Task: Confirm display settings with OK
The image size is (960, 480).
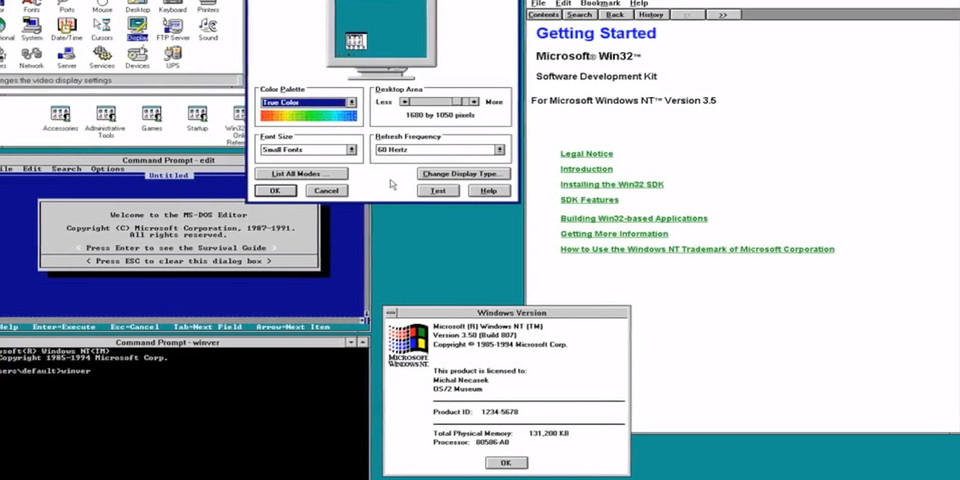Action: pyautogui.click(x=275, y=191)
